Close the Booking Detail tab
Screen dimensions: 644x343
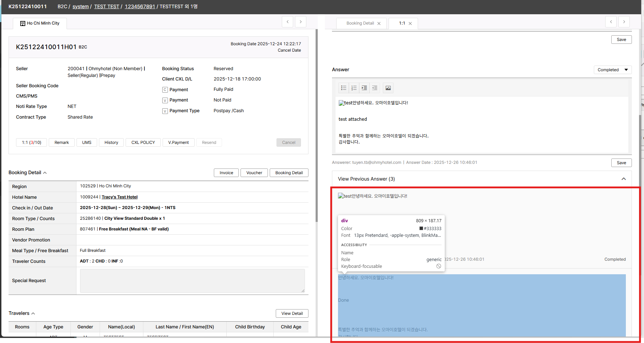[379, 24]
